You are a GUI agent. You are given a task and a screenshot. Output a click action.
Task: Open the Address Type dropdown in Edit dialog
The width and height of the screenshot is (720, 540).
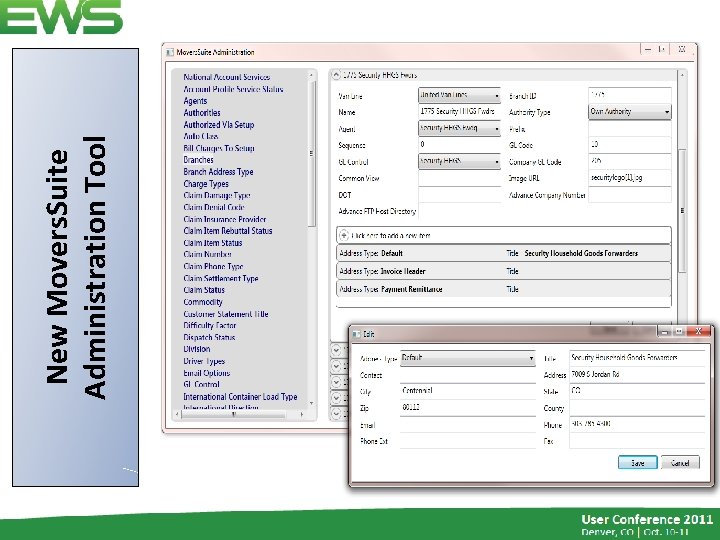tap(467, 358)
